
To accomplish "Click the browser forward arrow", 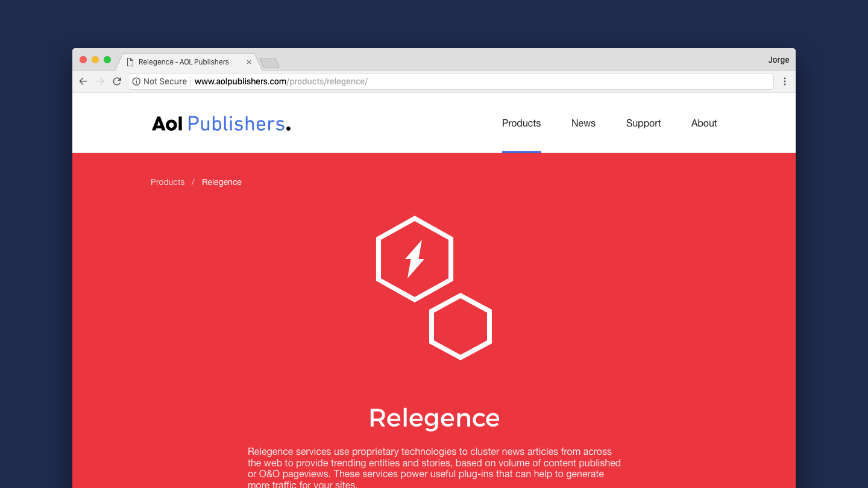I will coord(100,81).
